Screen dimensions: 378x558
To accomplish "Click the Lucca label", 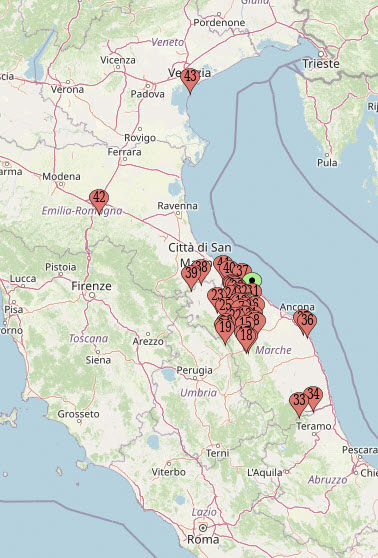I will pyautogui.click(x=23, y=279).
